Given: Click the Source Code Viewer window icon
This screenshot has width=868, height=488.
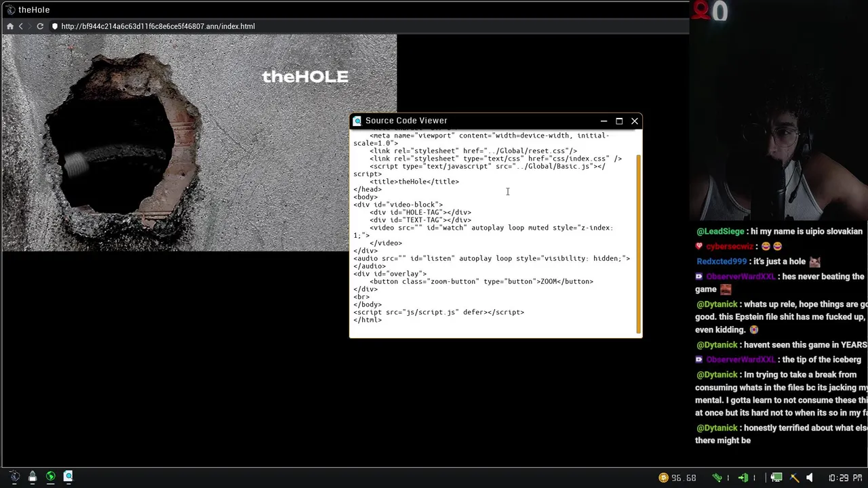Looking at the screenshot, I should coord(357,121).
